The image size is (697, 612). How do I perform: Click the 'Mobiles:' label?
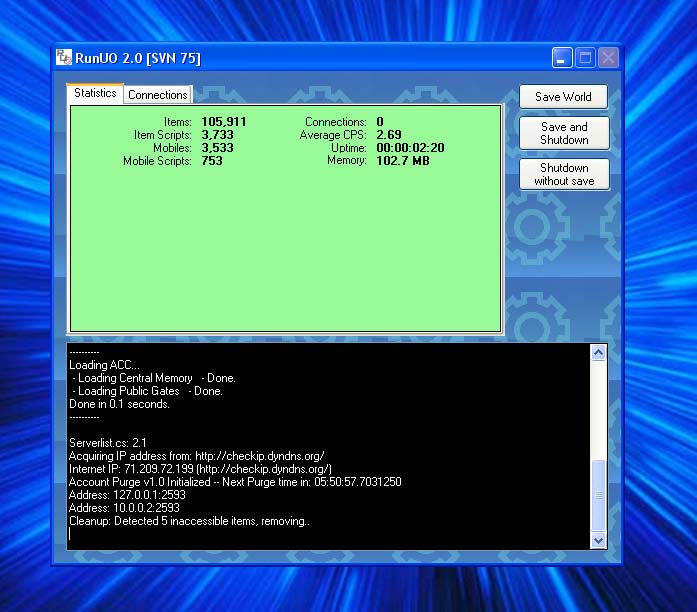[x=172, y=148]
